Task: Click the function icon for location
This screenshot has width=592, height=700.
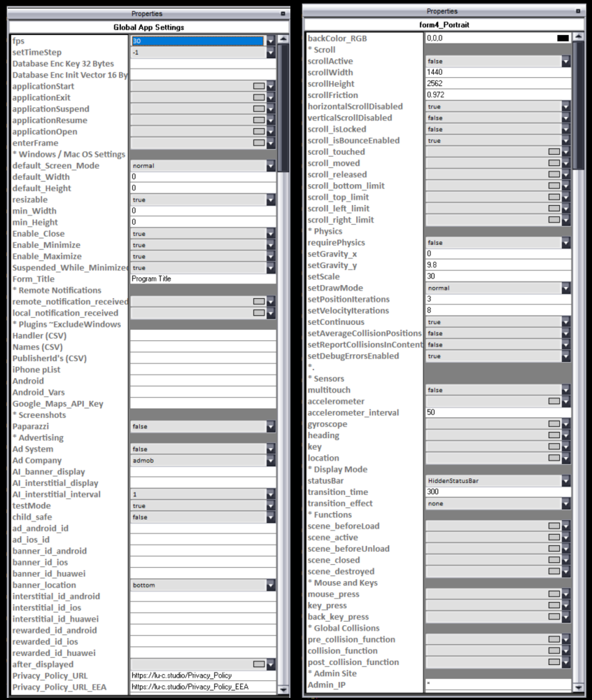Action: pos(554,458)
